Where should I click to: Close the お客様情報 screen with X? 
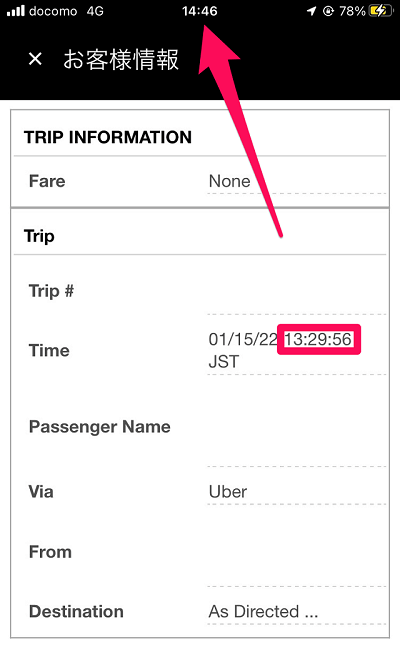[35, 59]
